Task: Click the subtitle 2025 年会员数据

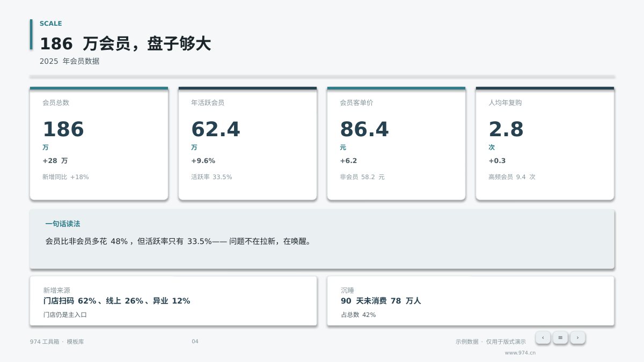Action: (x=70, y=61)
